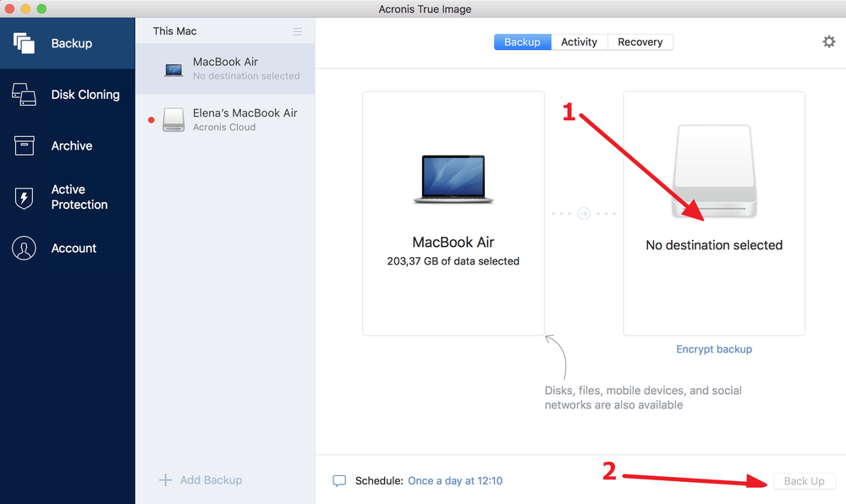846x504 pixels.
Task: Switch to the Recovery tab
Action: pos(640,42)
